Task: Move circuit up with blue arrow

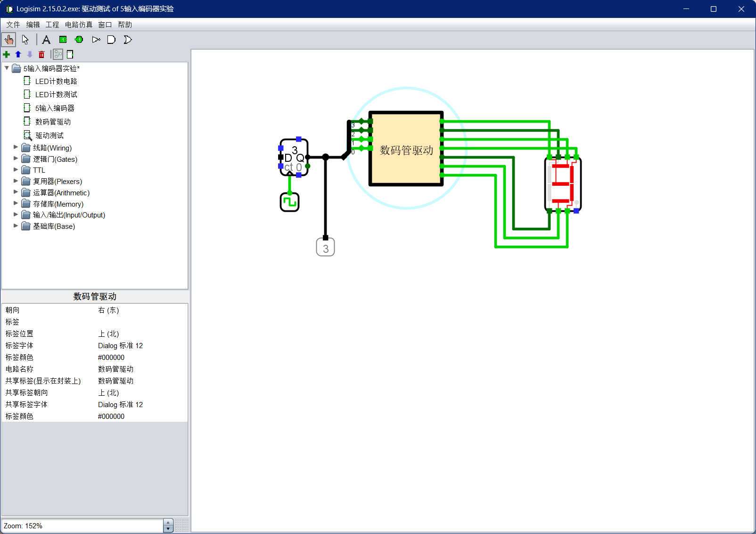Action: click(x=18, y=54)
